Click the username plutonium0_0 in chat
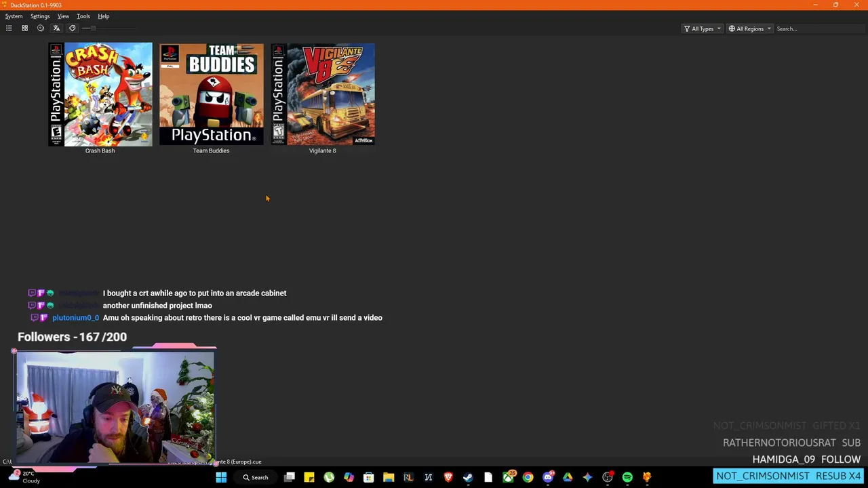This screenshot has width=868, height=488. [x=75, y=318]
